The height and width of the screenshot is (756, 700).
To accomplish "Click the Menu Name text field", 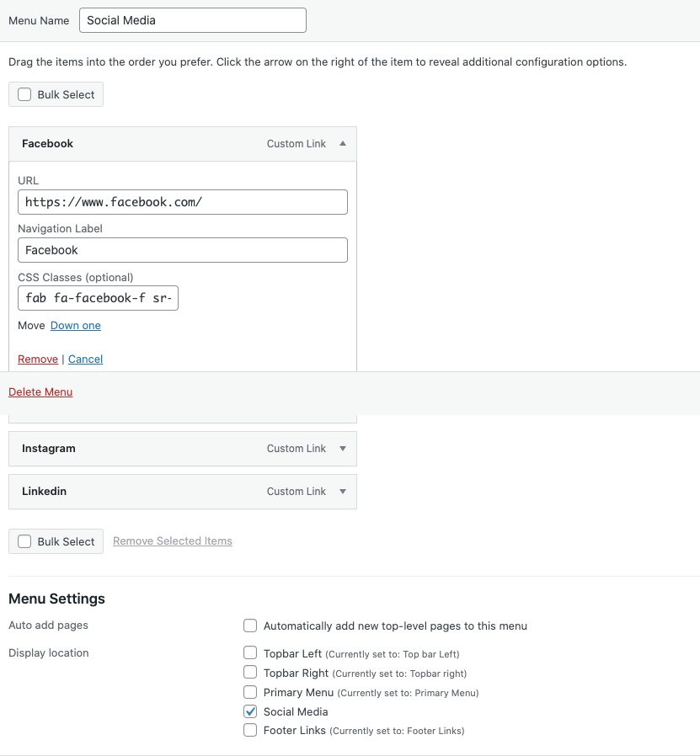I will [193, 20].
